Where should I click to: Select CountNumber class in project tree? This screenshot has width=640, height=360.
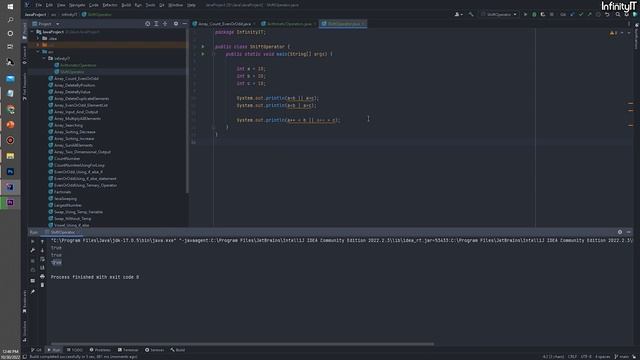67,158
